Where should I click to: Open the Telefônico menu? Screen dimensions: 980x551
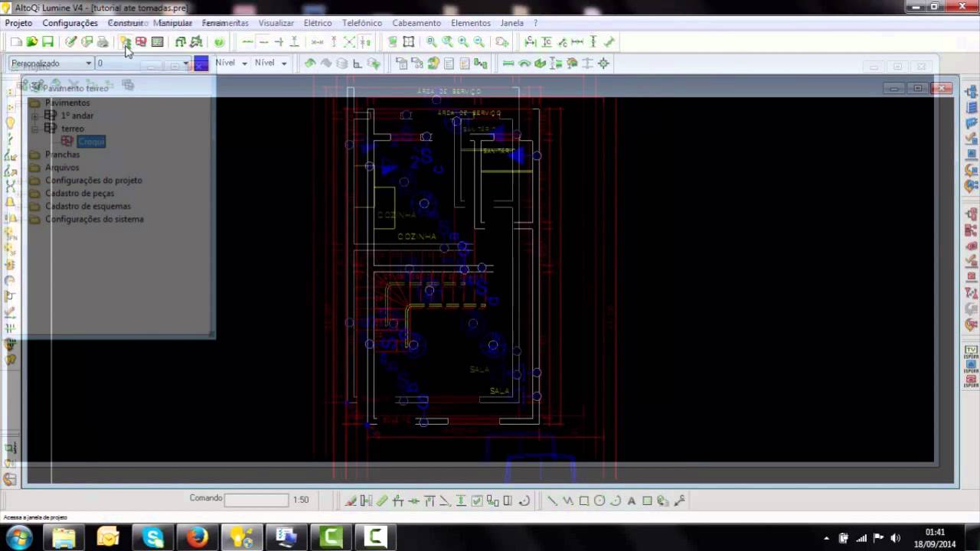(362, 23)
